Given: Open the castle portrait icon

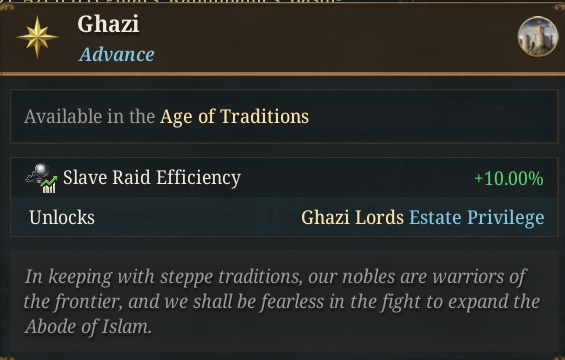Looking at the screenshot, I should point(538,36).
